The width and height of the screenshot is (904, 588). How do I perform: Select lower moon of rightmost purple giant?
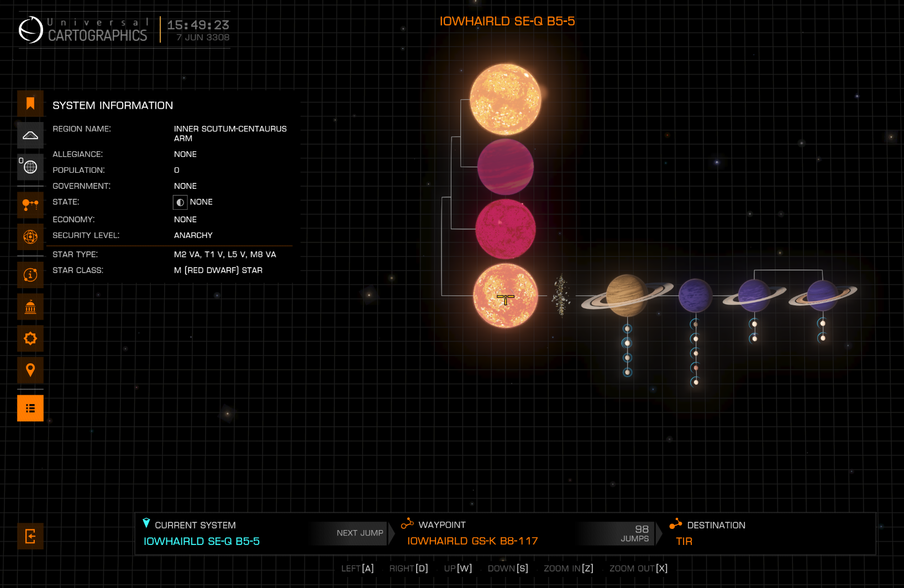[823, 338]
